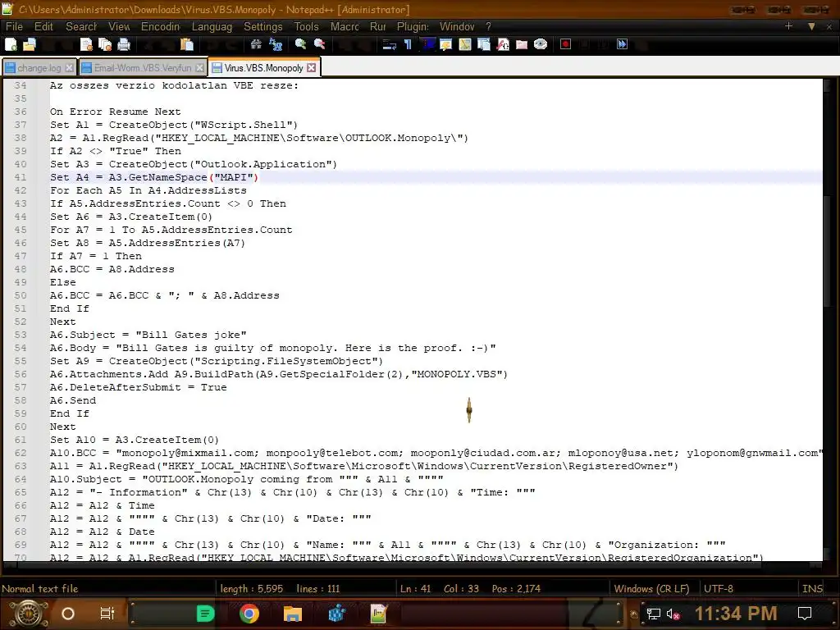840x630 pixels.
Task: Close the Virus.VBS.Monopoly tab
Action: (x=311, y=67)
